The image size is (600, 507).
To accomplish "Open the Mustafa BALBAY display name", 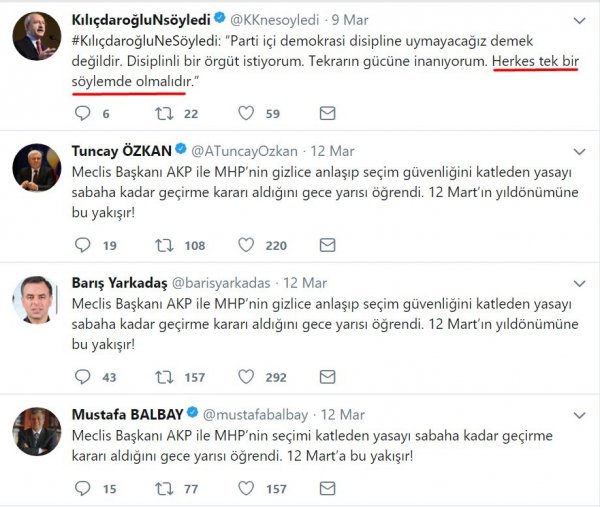I will click(127, 414).
